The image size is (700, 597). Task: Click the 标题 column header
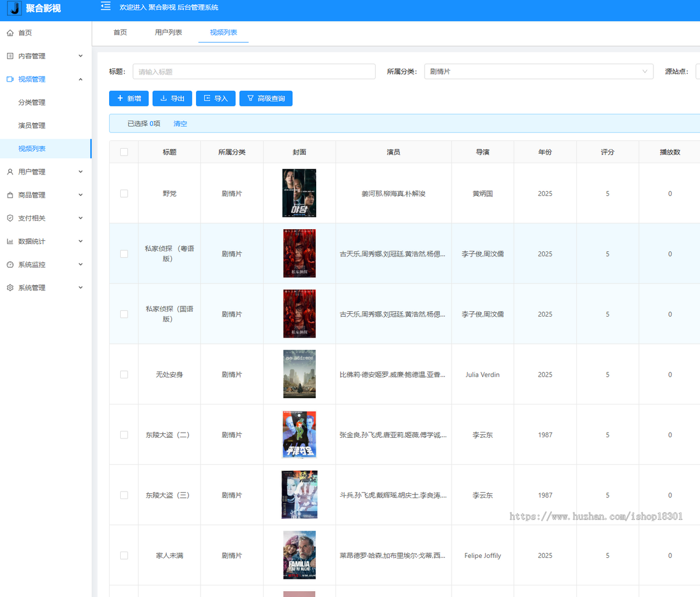click(x=170, y=152)
